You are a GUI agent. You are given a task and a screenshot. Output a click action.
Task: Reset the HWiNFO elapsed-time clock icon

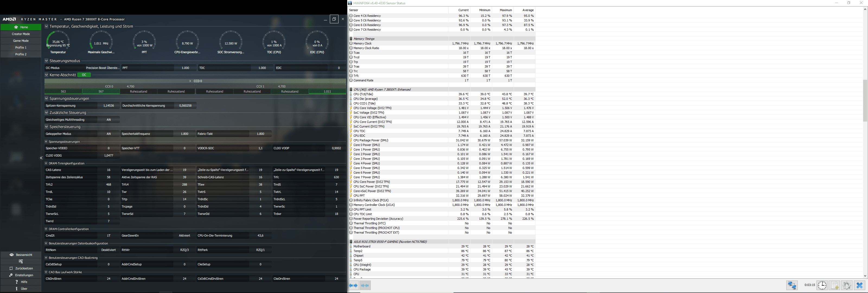pyautogui.click(x=822, y=285)
